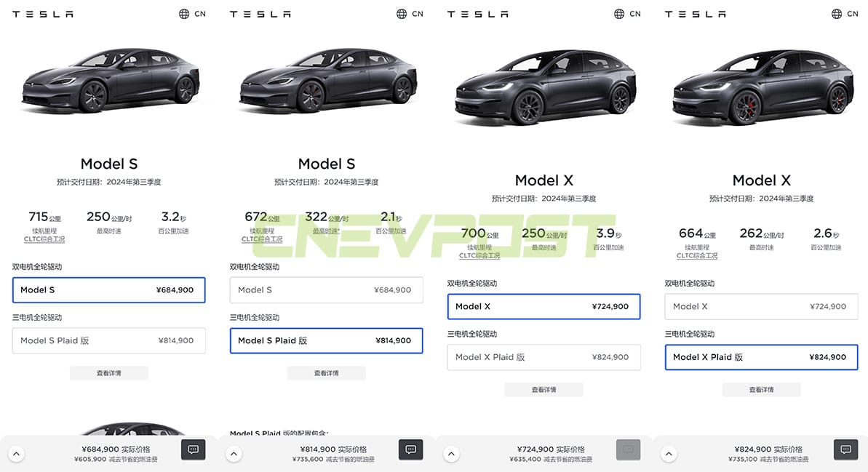Open the chat bubble icon in the first panel

[x=193, y=449]
